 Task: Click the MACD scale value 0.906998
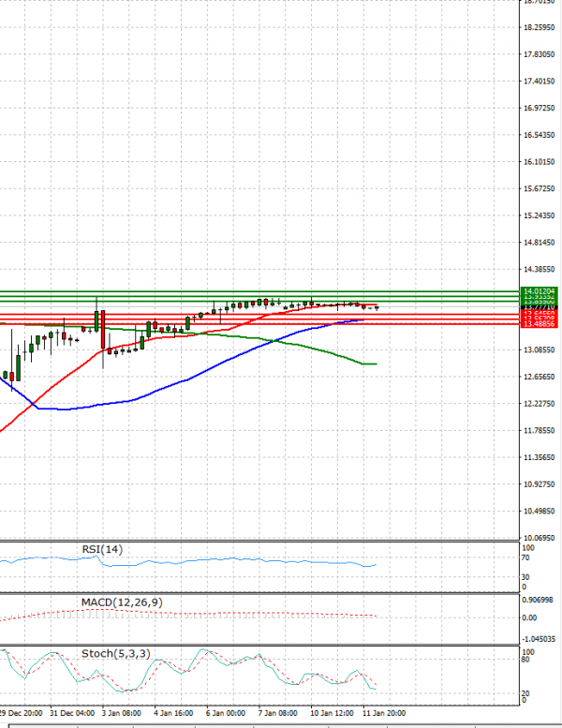(x=538, y=600)
